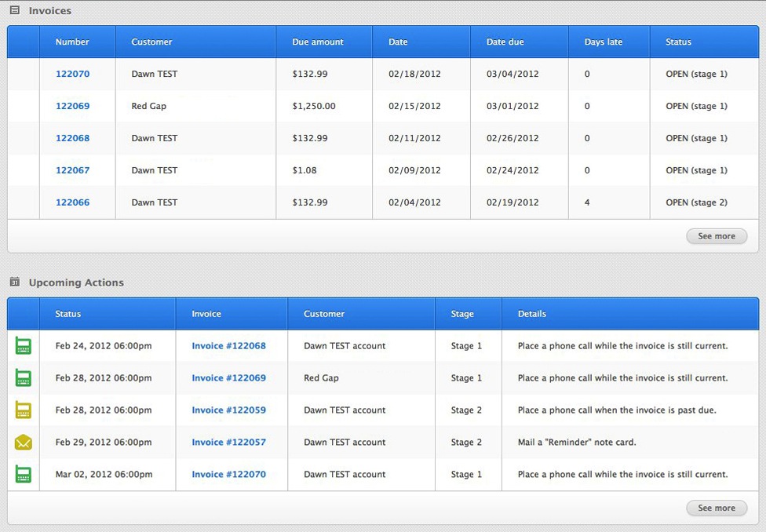Open invoice number 122066 link

pos(72,202)
